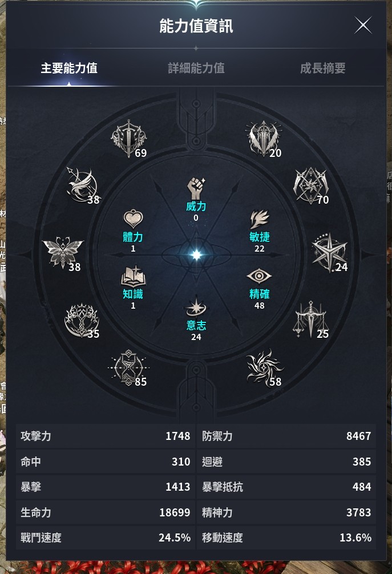Click the scales and sword icon showing 25
This screenshot has width=392, height=574.
pos(310,320)
